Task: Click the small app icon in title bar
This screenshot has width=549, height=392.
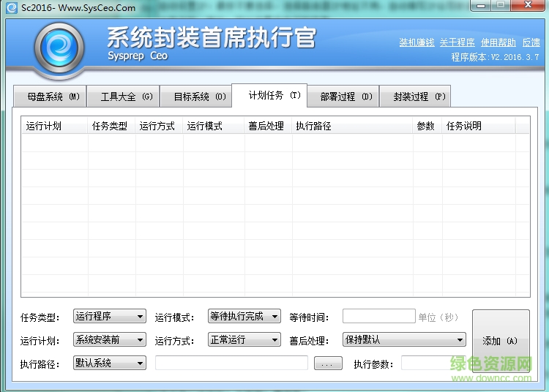Action: coord(11,8)
